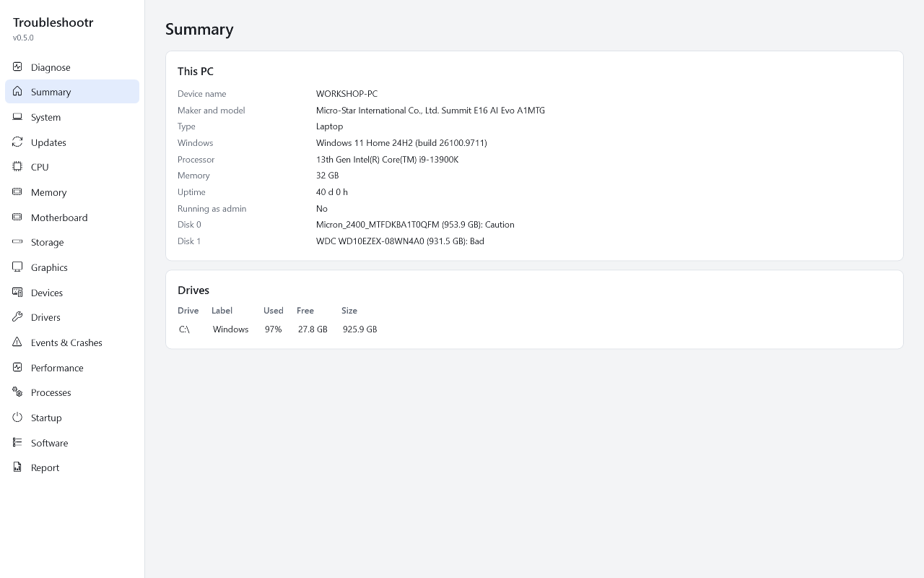This screenshot has width=924, height=578.
Task: Click the Drivers wrench icon
Action: [x=17, y=317]
